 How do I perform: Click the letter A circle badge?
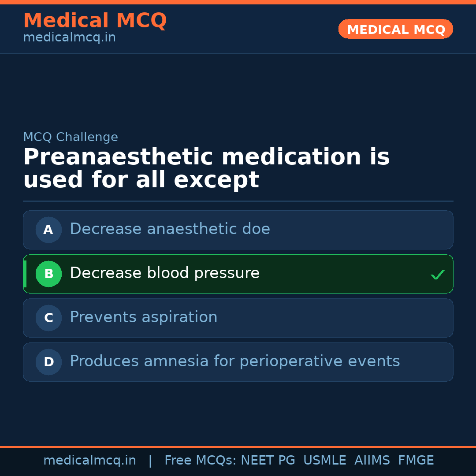[48, 230]
